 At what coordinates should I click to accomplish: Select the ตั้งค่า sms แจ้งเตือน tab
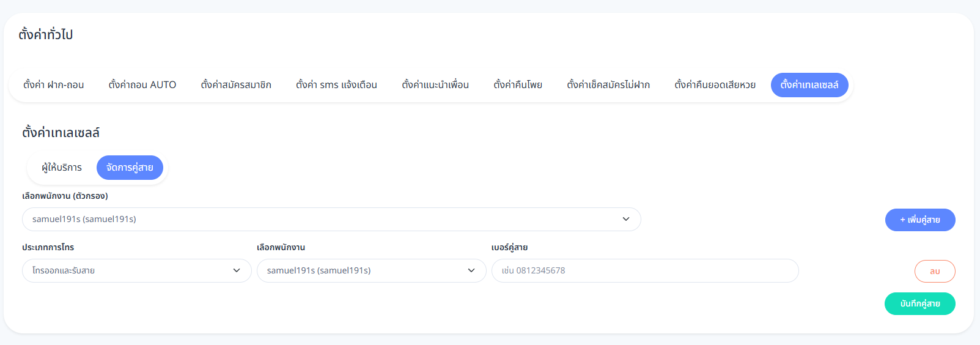(x=336, y=85)
